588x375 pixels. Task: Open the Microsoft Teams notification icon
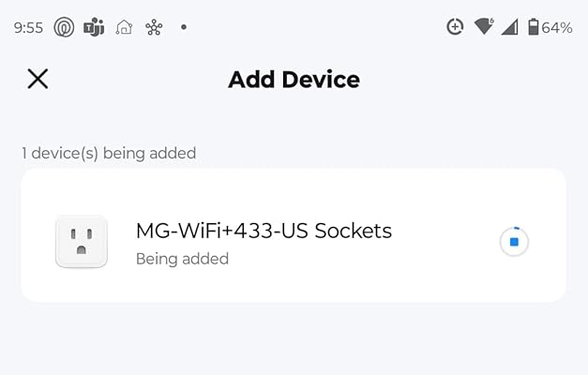pos(94,27)
